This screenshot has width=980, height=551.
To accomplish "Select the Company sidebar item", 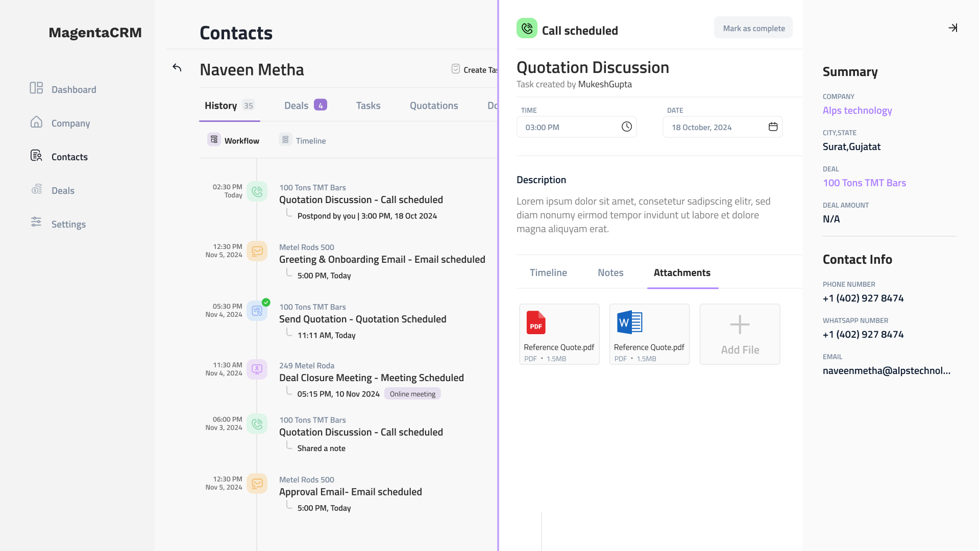I will (x=70, y=123).
